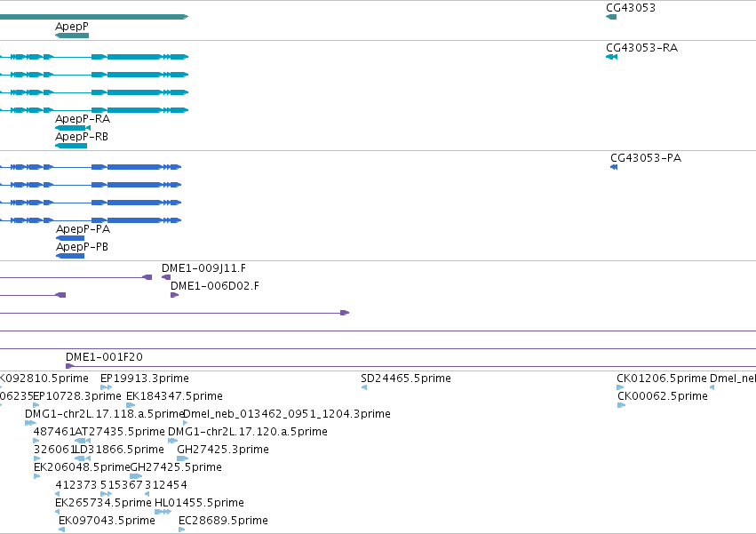Click the DME1-009J11.F feature label
This screenshot has height=534, width=756.
[x=203, y=268]
